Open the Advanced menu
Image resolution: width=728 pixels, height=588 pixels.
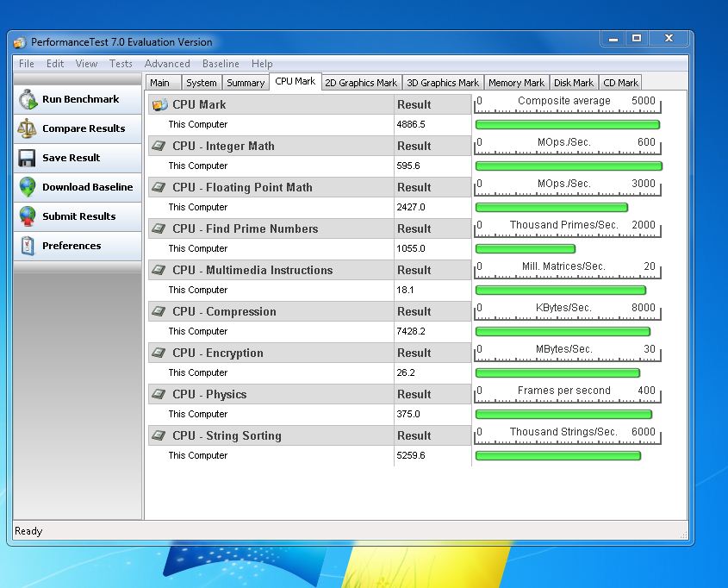[x=167, y=64]
